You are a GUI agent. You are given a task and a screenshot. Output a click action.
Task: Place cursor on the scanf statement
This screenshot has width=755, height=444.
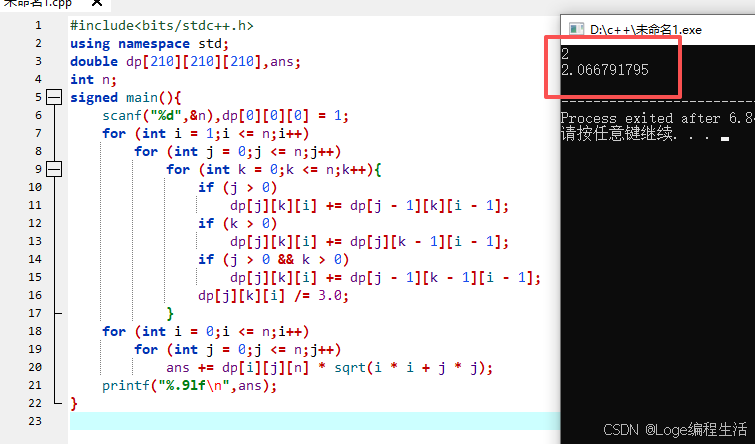[225, 116]
